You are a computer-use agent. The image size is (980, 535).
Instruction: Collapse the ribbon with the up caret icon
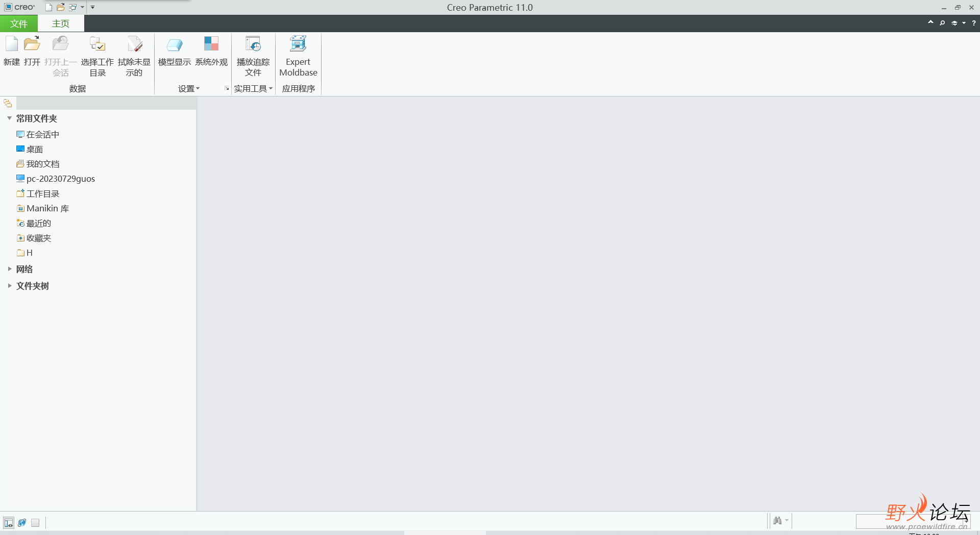[930, 22]
